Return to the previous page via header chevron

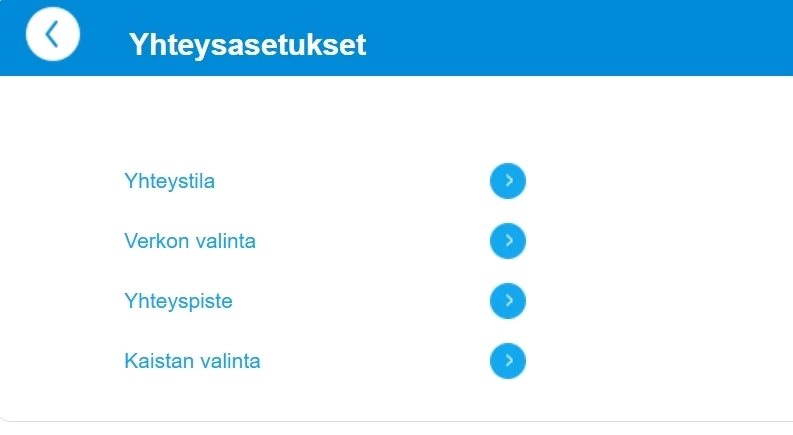[x=52, y=35]
